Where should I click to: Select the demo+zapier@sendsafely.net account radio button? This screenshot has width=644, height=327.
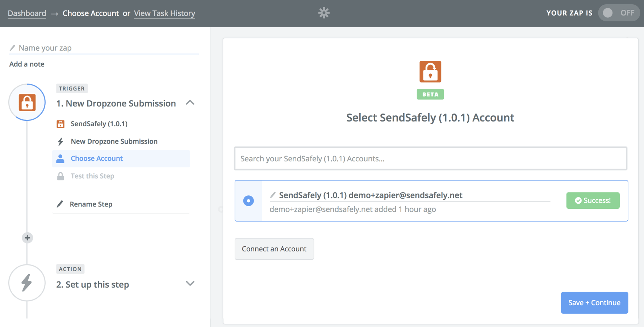click(x=248, y=200)
